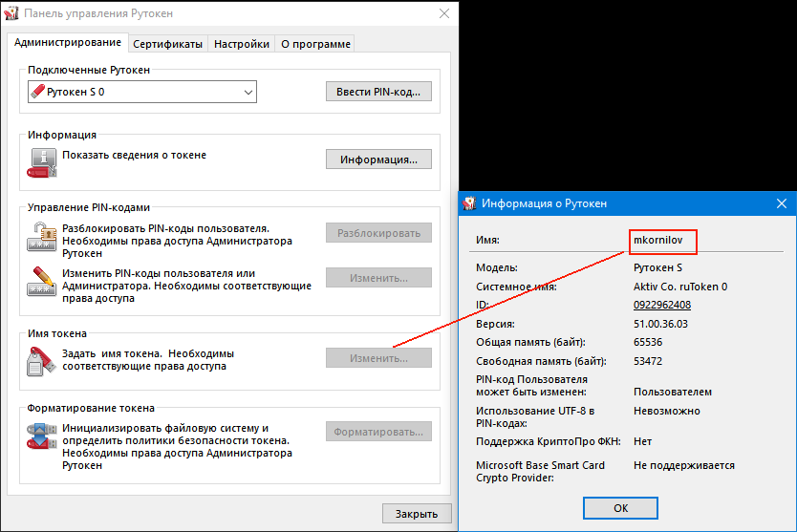797x532 pixels.
Task: Click the token name tag icon
Action: click(42, 361)
